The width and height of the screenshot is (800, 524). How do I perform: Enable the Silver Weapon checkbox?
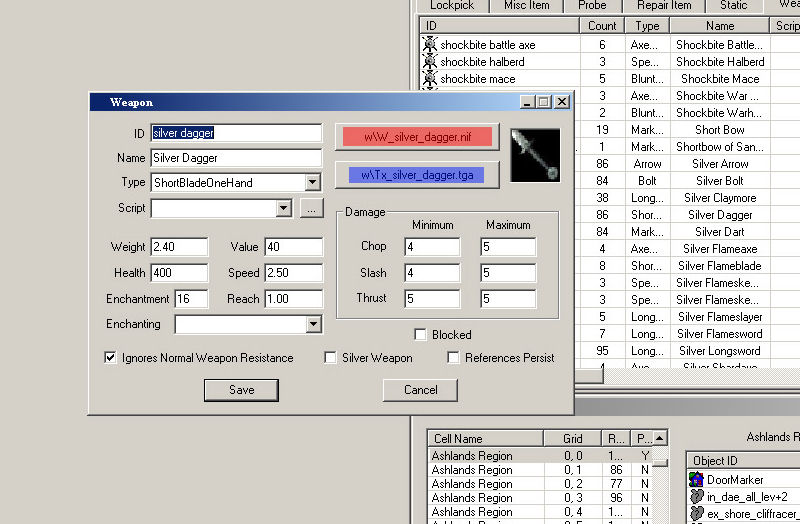pyautogui.click(x=331, y=358)
